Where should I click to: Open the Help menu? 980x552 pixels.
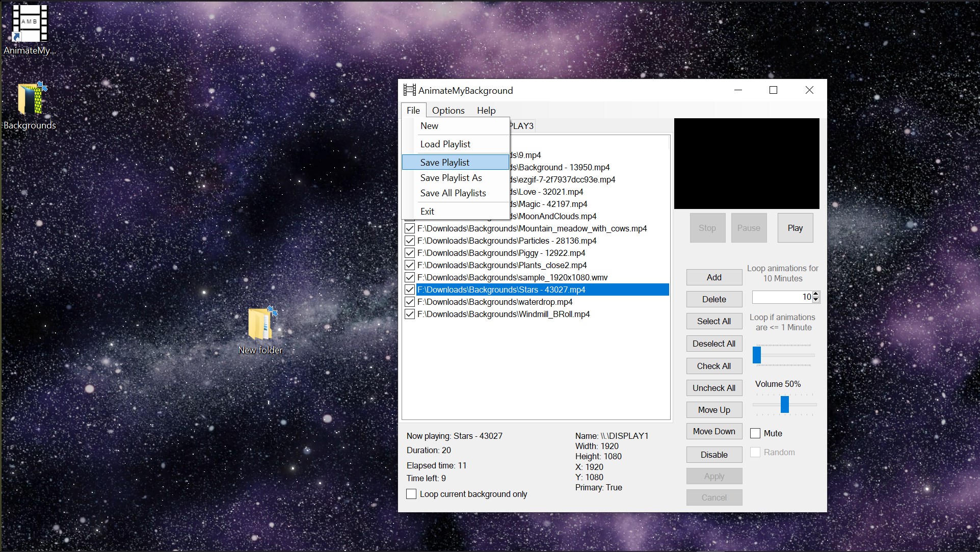point(486,111)
